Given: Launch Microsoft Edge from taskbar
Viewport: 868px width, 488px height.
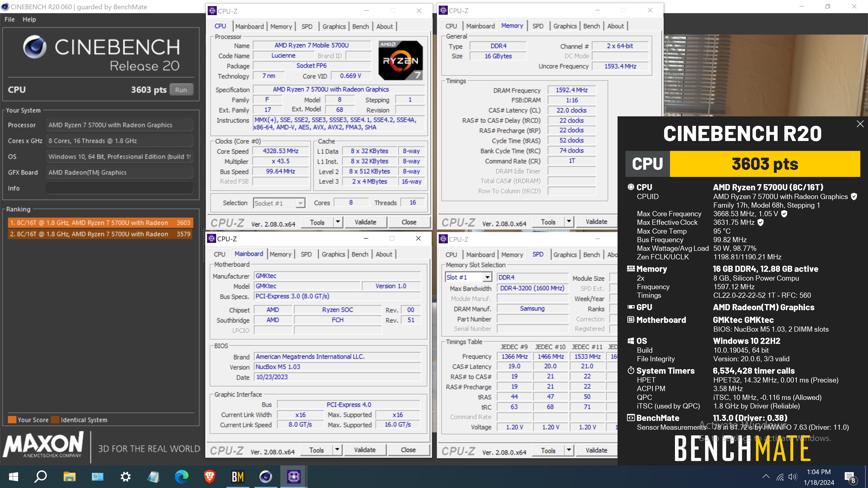Looking at the screenshot, I should click(x=182, y=476).
